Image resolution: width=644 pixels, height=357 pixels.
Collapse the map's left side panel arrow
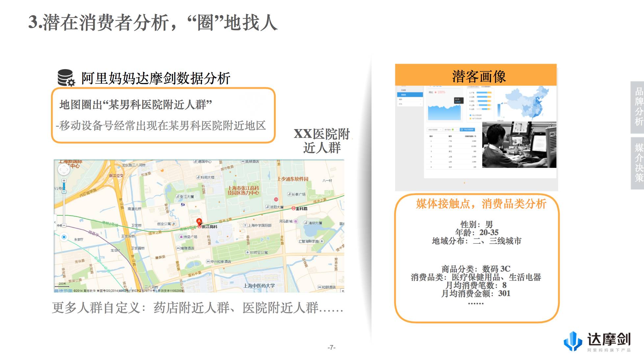(x=55, y=222)
